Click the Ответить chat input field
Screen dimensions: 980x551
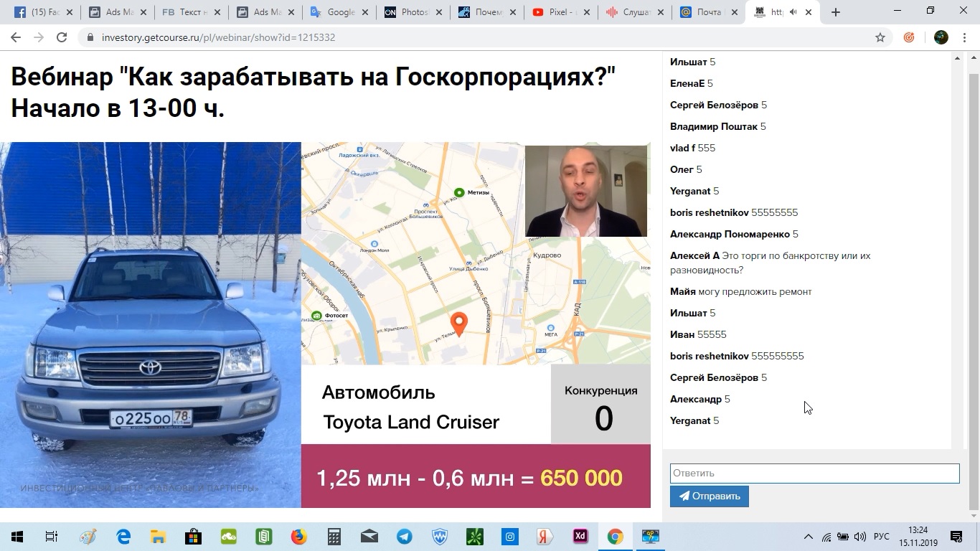click(814, 473)
